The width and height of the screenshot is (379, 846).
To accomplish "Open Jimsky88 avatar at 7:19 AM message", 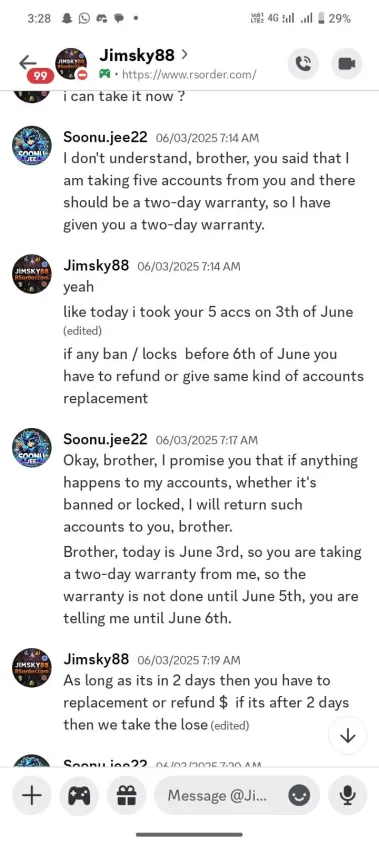I will (32, 668).
